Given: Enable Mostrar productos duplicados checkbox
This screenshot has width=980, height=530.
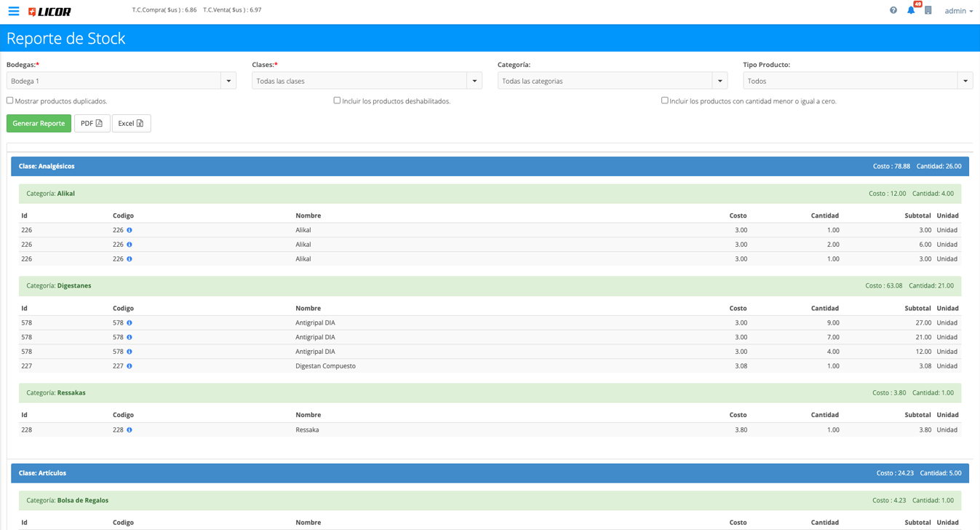Looking at the screenshot, I should click(10, 100).
